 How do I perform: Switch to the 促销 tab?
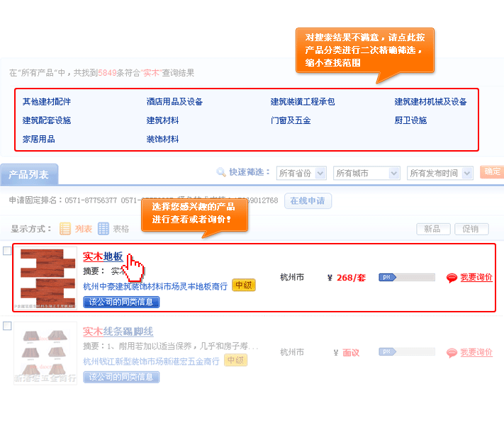(x=471, y=229)
